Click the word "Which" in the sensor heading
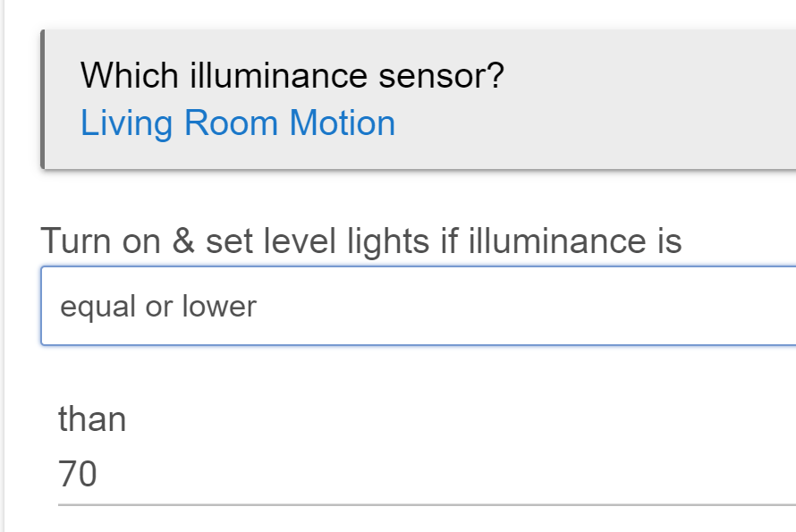This screenshot has width=796, height=532. (130, 76)
